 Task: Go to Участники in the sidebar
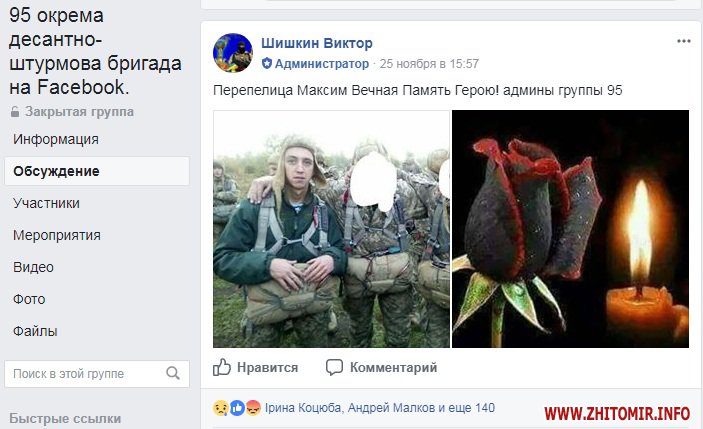[46, 203]
